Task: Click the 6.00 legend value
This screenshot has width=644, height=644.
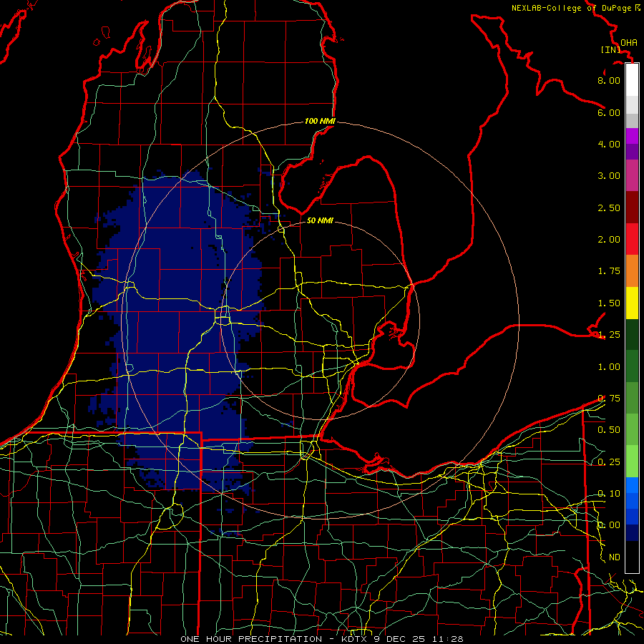Action: coord(609,112)
